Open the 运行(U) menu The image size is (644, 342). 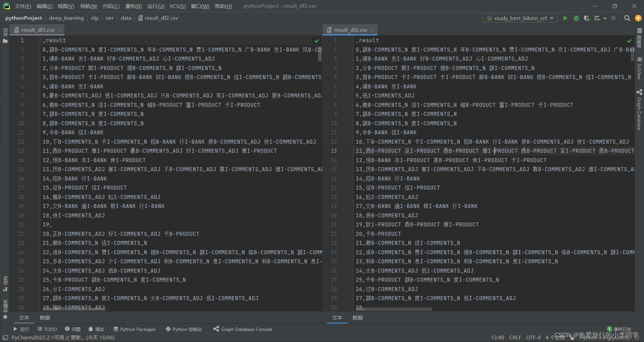156,6
